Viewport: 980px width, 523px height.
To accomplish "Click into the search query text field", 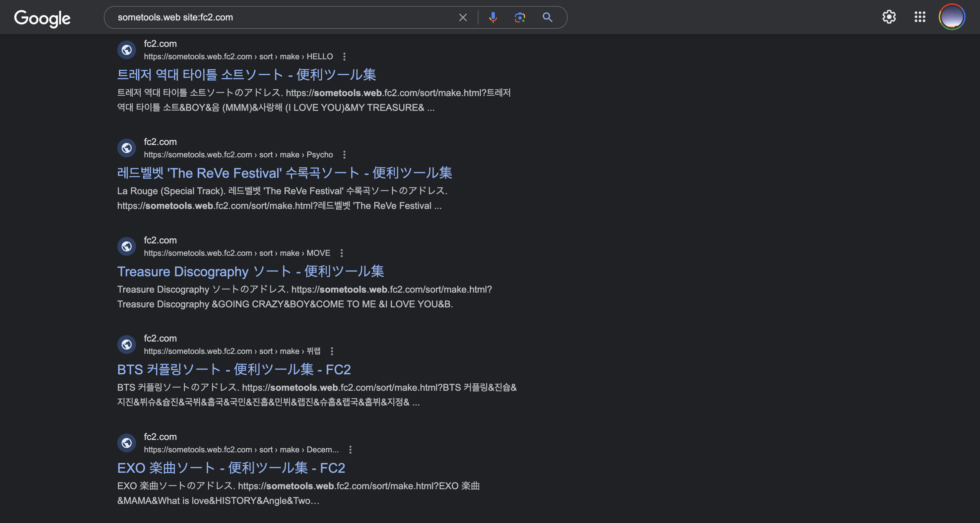I will pos(281,17).
